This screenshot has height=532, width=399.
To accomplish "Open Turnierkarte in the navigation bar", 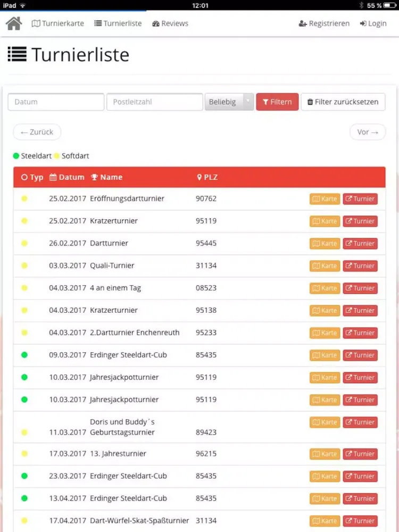I will coord(57,23).
